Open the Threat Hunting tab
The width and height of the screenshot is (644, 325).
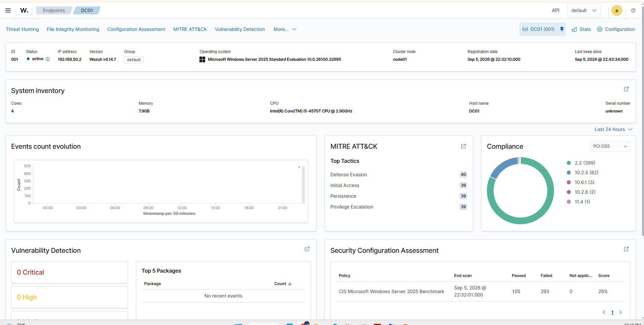click(22, 29)
